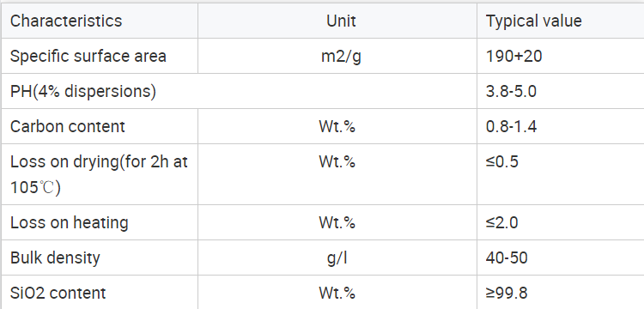644x309 pixels.
Task: Select the 190+20 value cell
Action: click(x=561, y=56)
